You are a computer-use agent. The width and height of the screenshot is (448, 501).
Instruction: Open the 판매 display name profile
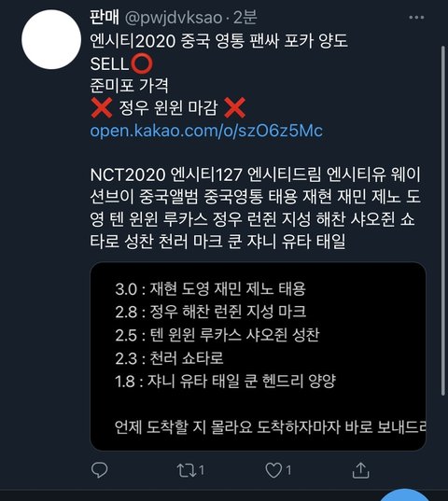click(105, 17)
